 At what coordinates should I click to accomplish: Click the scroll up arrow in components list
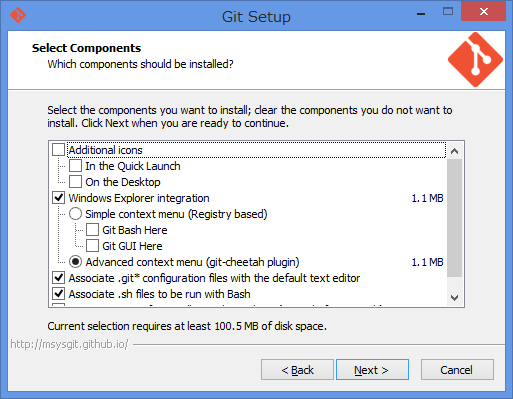pyautogui.click(x=454, y=151)
